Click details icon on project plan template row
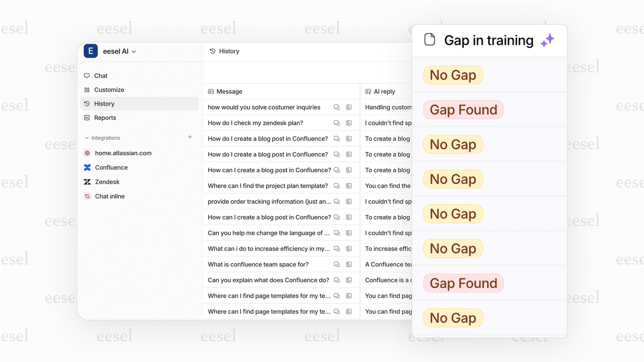The image size is (644, 362). coord(349,186)
